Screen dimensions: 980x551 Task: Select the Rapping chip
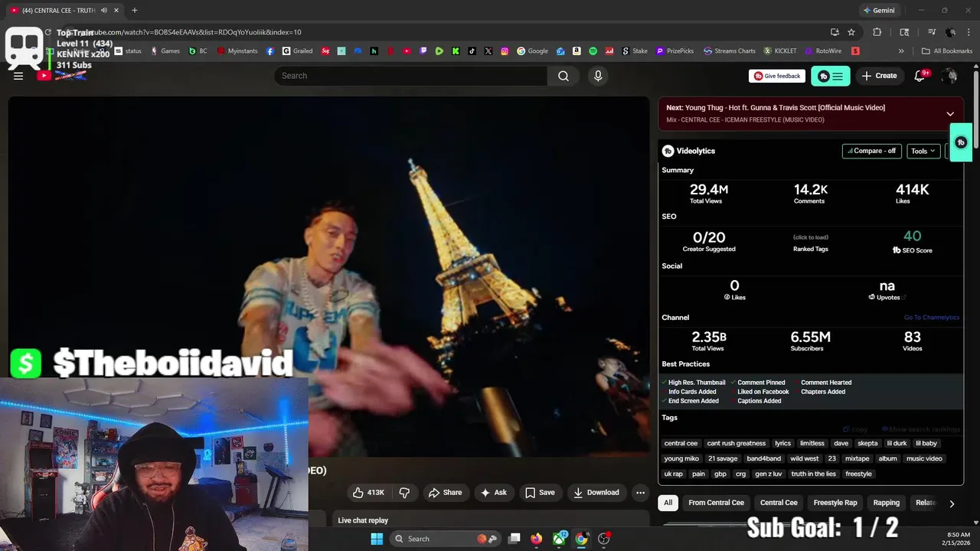pyautogui.click(x=887, y=503)
